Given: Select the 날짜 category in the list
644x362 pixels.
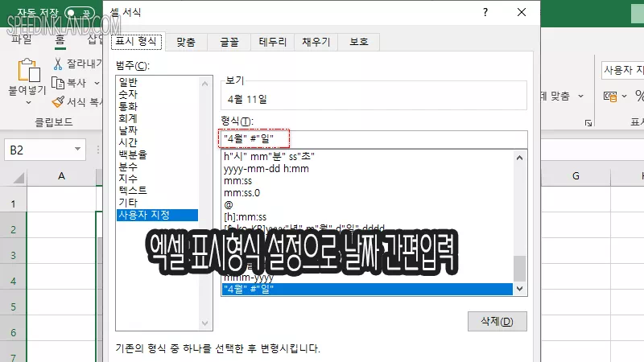Looking at the screenshot, I should pos(128,130).
